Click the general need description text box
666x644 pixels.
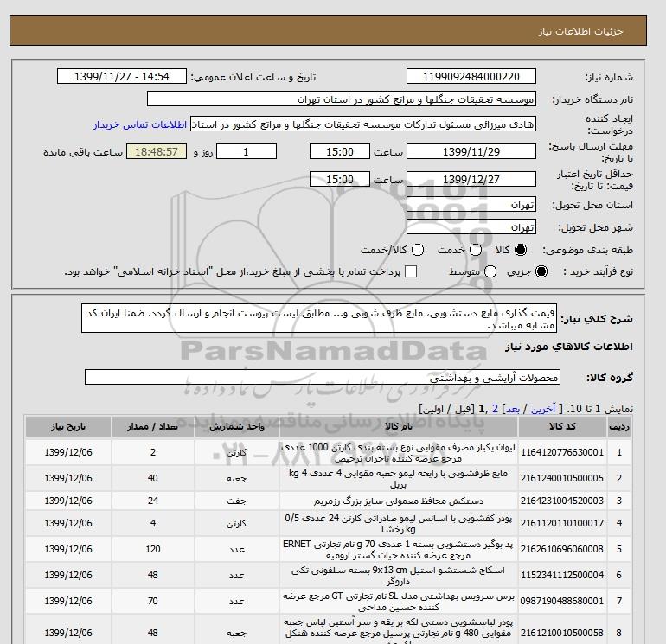tap(319, 318)
